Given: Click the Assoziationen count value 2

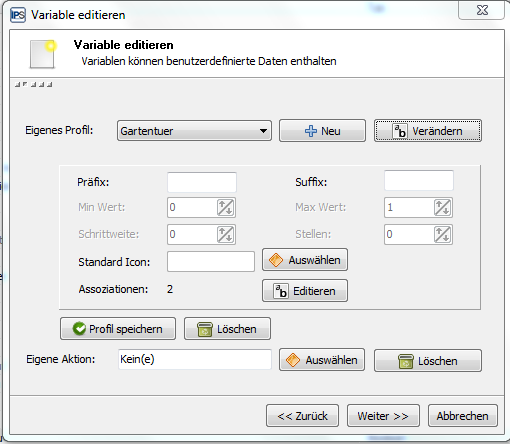Looking at the screenshot, I should (170, 289).
